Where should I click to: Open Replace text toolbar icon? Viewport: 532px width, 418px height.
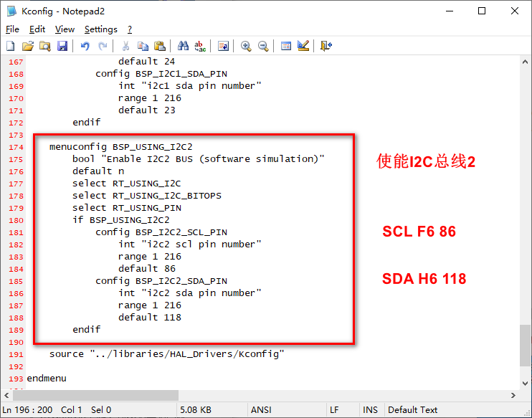tap(201, 46)
